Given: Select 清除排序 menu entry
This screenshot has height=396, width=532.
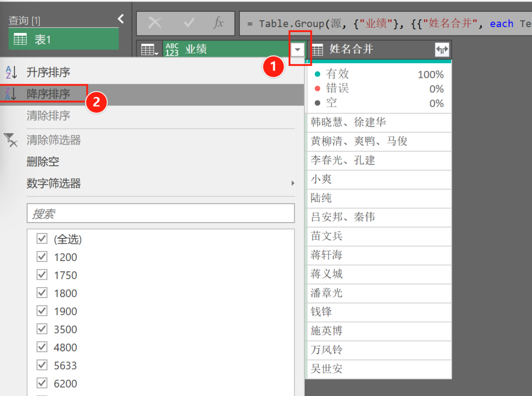Looking at the screenshot, I should [x=152, y=116].
